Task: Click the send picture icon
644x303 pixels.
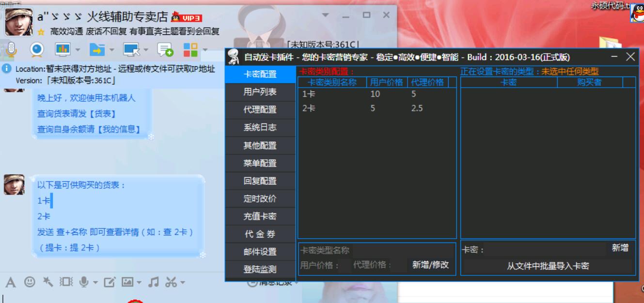Action: click(x=127, y=282)
